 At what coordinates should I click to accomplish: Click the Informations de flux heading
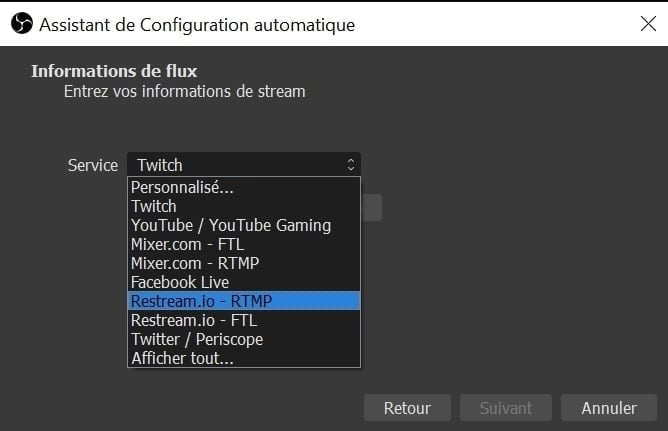click(x=114, y=71)
